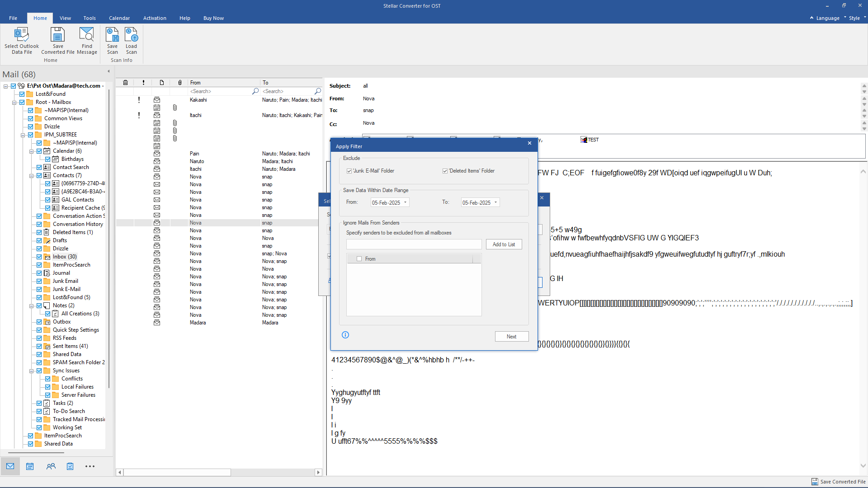Click the Next button in Apply Filter
The width and height of the screenshot is (868, 488).
pos(511,337)
